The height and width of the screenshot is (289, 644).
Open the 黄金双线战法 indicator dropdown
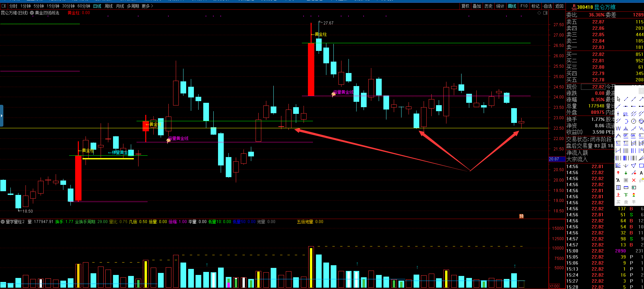point(32,13)
